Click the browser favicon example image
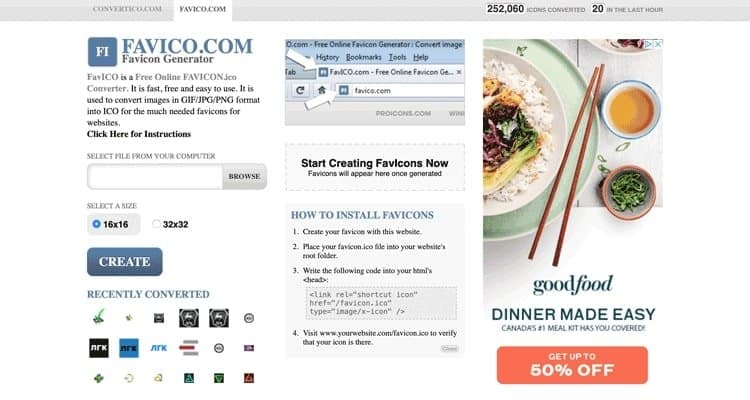The image size is (750, 400). (375, 82)
